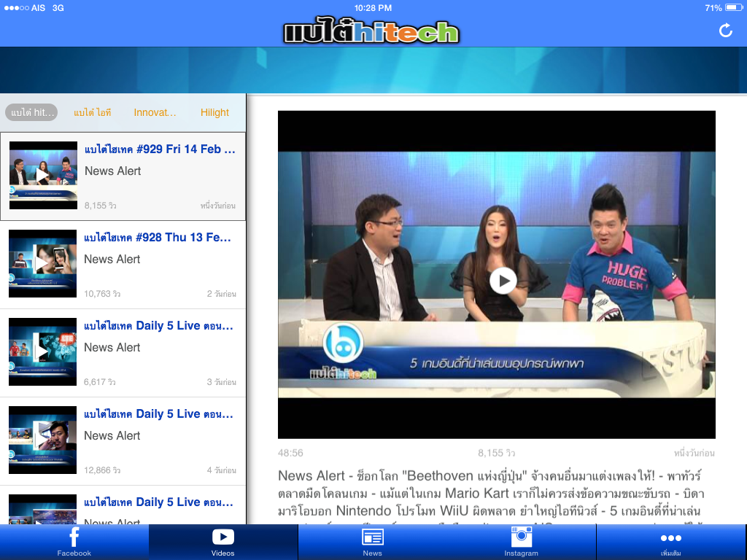Switch to the Innovat... tab
The height and width of the screenshot is (560, 747).
coord(155,112)
